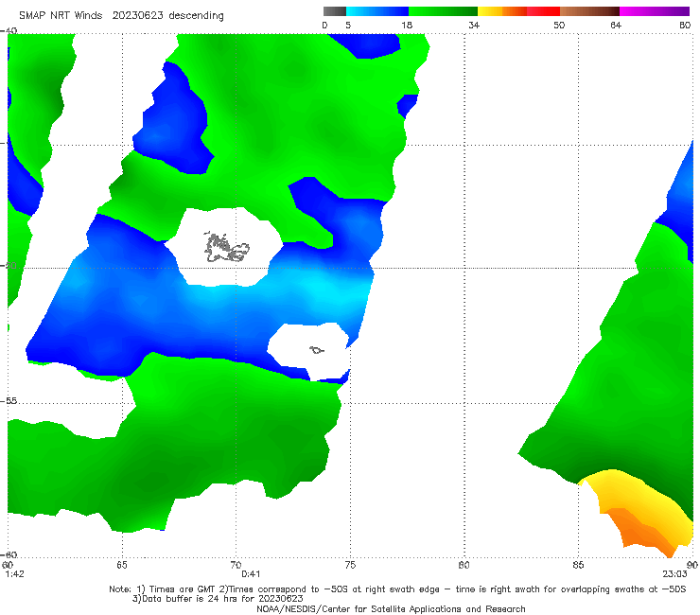
Task: Click the longitude label '70'
Action: (236, 565)
